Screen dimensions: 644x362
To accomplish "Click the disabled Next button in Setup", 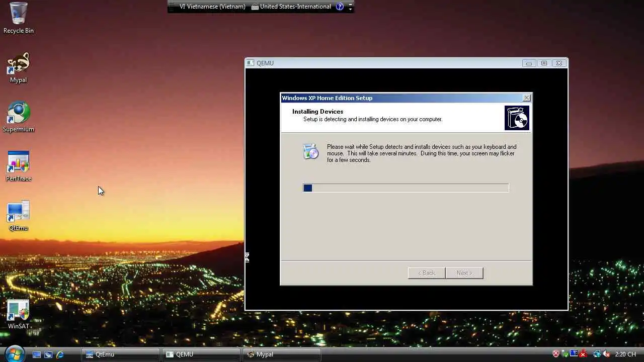I will coord(464,273).
